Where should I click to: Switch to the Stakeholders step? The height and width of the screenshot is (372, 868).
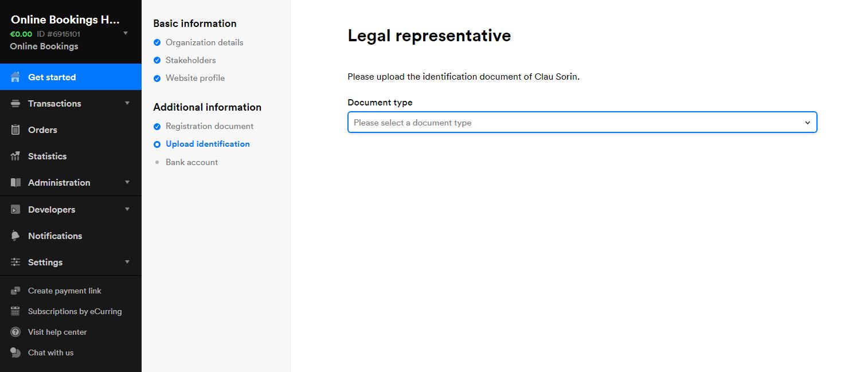point(190,60)
